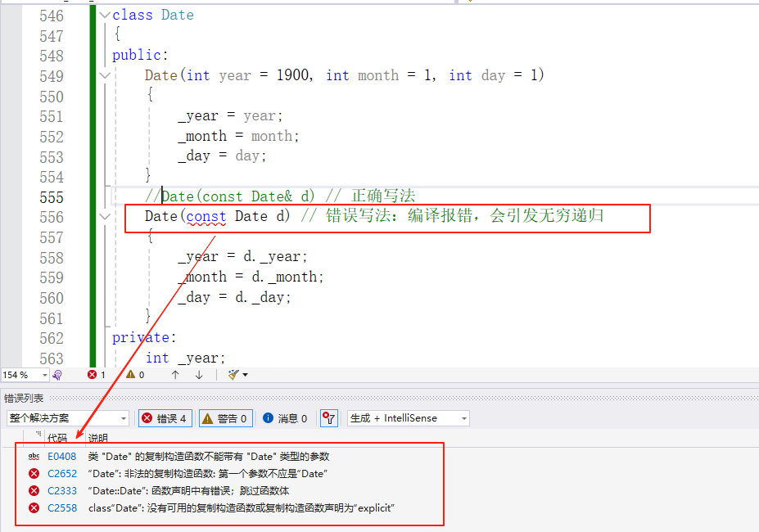Click the red error icon beside C2652
Screen dimensions: 759x532
(34, 473)
